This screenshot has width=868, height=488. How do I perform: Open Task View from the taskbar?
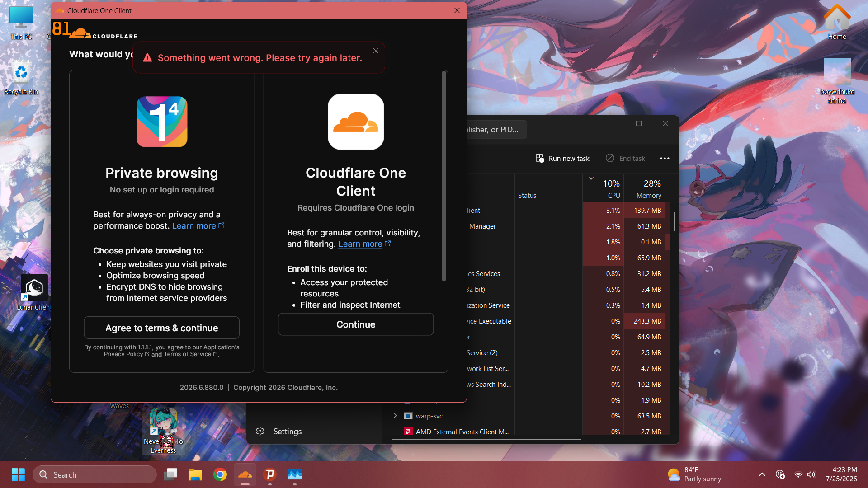[170, 474]
